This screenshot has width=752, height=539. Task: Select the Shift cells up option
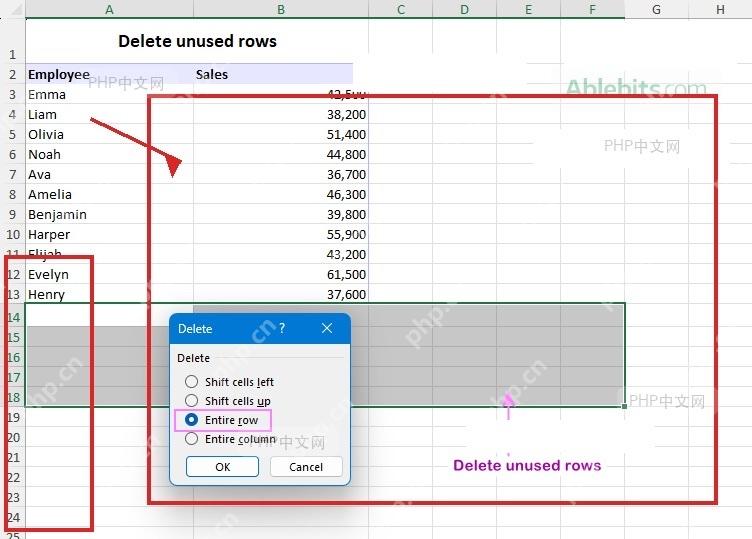coord(191,400)
